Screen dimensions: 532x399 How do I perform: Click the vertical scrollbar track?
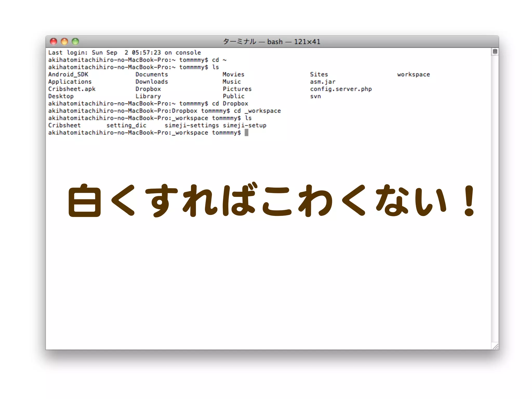click(x=495, y=197)
